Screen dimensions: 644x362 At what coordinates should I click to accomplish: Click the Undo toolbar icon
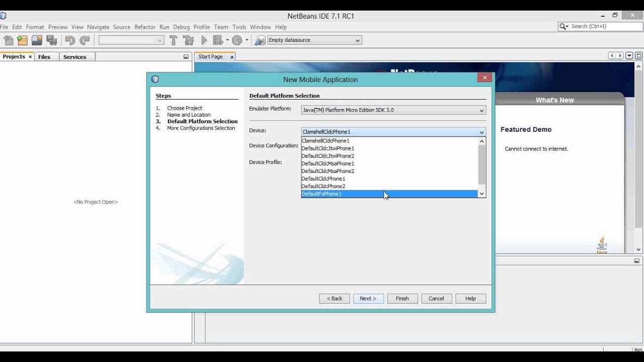click(70, 40)
